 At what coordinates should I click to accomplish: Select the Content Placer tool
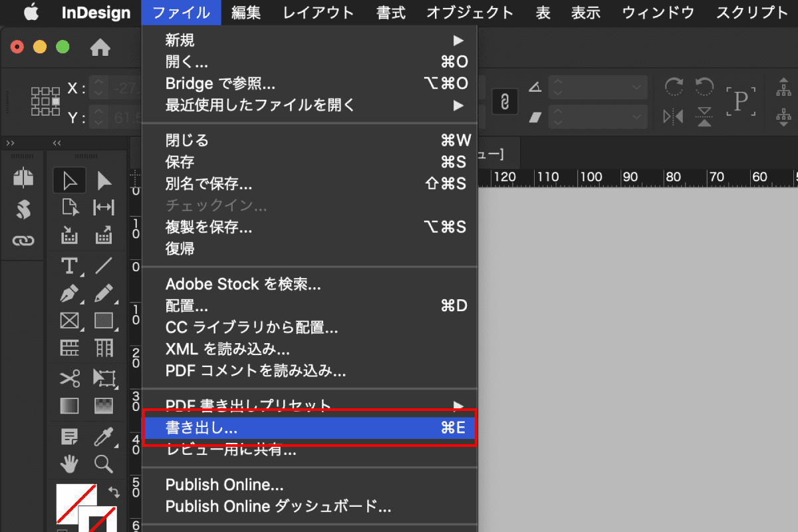[104, 234]
